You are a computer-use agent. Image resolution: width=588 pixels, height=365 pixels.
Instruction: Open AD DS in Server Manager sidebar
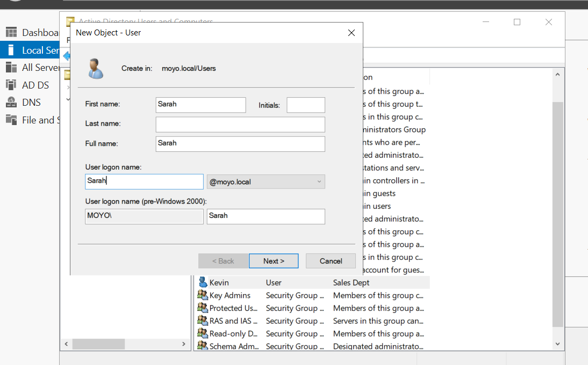click(35, 85)
